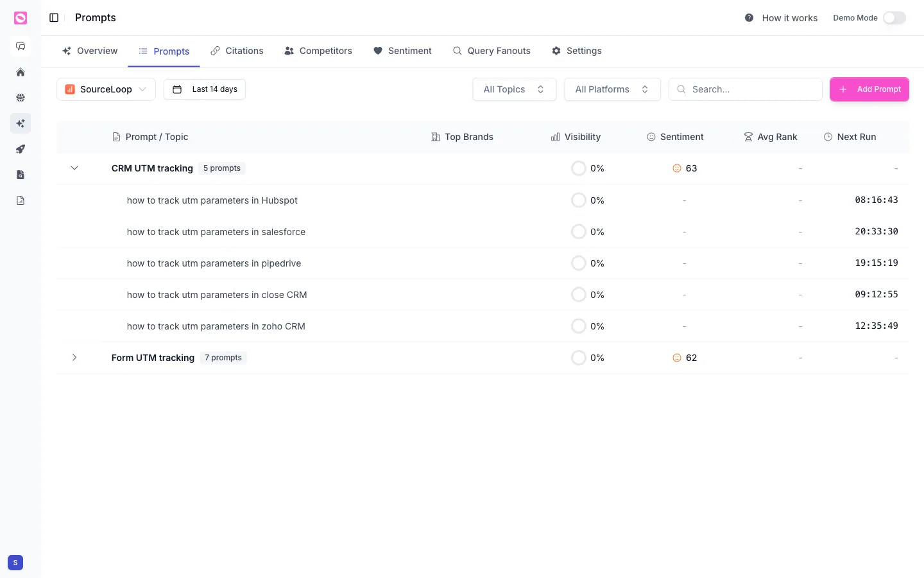
Task: Click the next run time 19:15:19
Action: pos(877,263)
